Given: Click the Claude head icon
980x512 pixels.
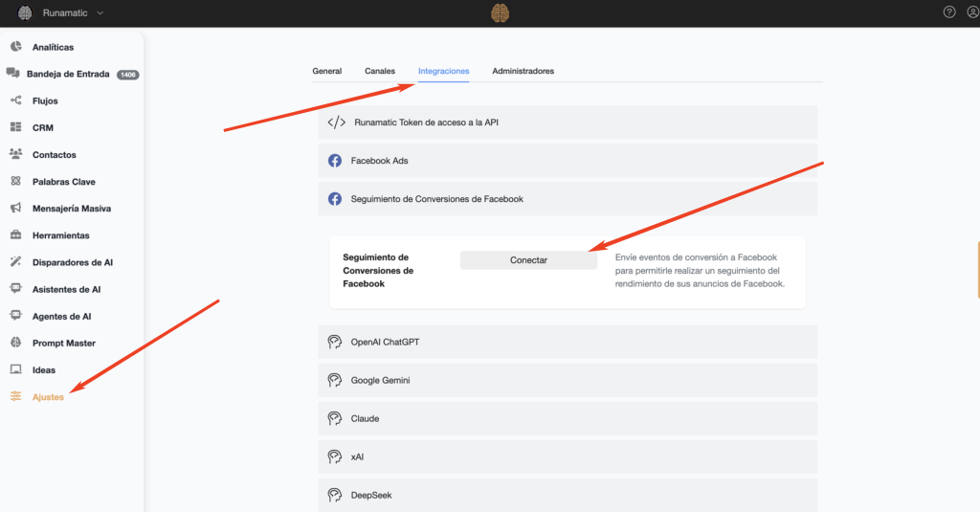Looking at the screenshot, I should [x=334, y=418].
